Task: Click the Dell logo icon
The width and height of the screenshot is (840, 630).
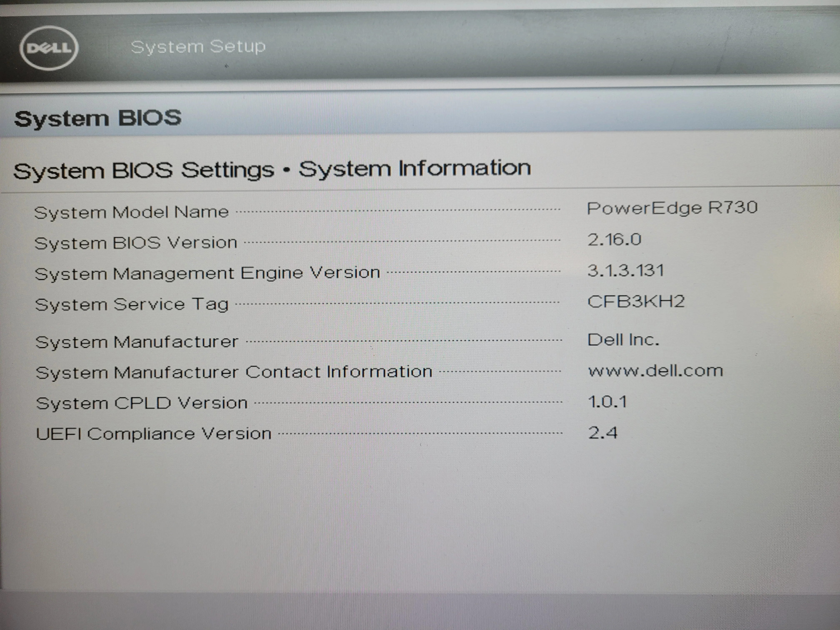Action: (49, 48)
